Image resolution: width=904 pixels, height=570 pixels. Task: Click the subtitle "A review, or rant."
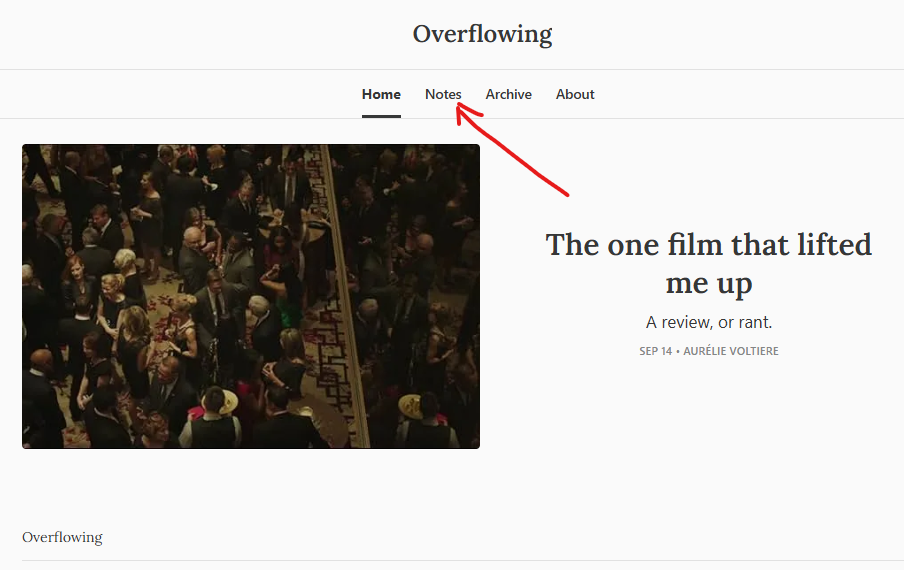[x=708, y=322]
